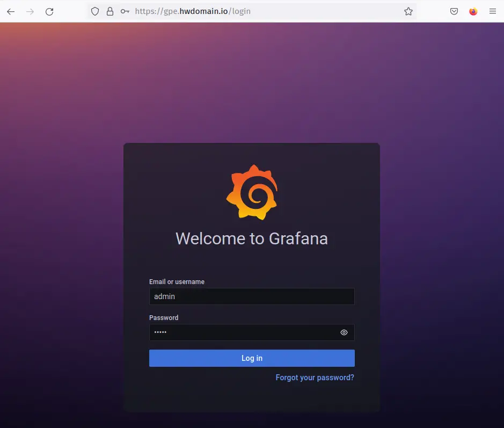Click the browser forward arrow
The image size is (504, 428).
pyautogui.click(x=30, y=12)
